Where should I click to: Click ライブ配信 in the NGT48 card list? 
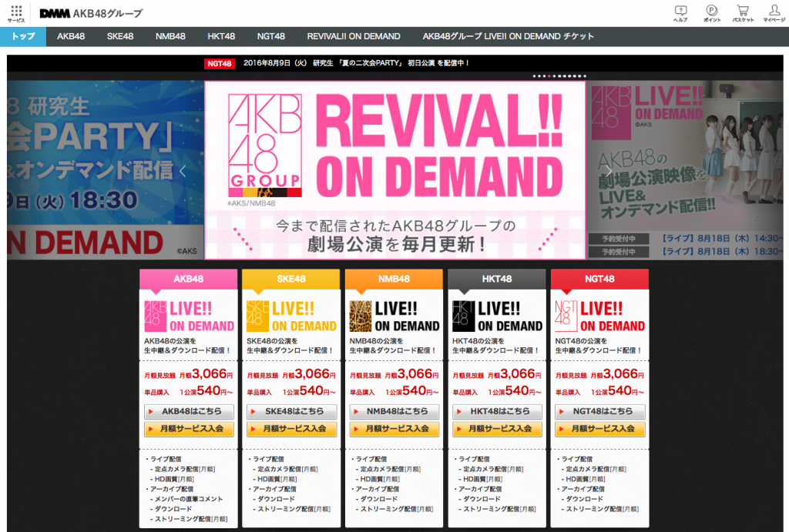point(577,459)
